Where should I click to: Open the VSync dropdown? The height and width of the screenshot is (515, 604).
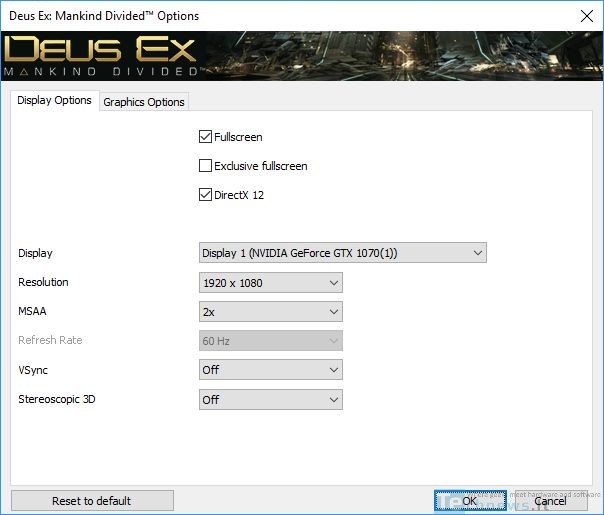point(271,370)
